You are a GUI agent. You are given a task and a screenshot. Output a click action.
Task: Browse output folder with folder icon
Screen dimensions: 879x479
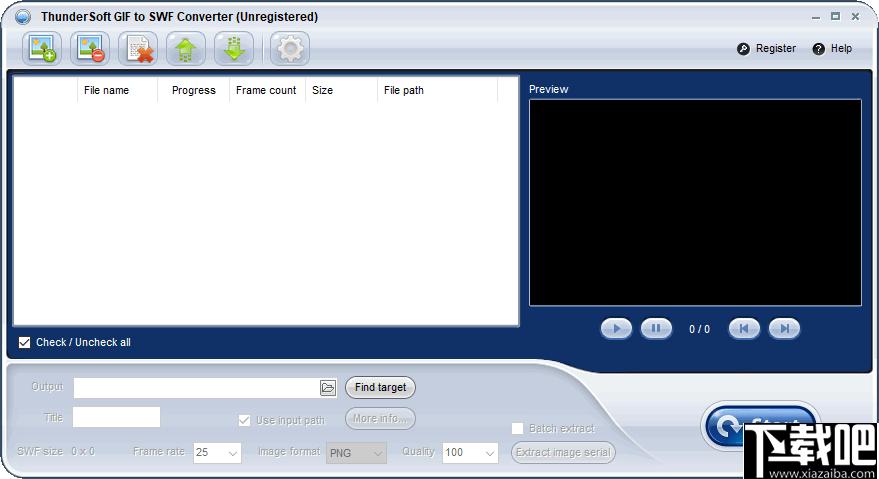[328, 388]
